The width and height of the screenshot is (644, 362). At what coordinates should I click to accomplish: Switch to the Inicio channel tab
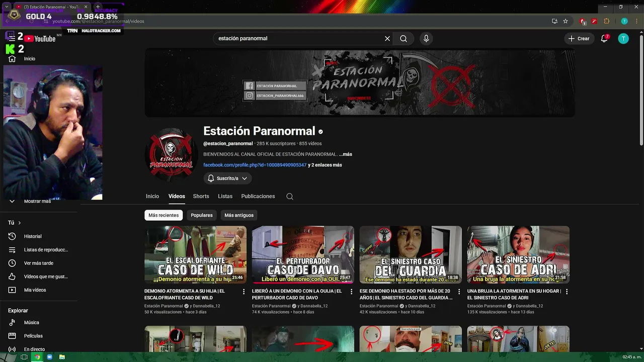(152, 197)
